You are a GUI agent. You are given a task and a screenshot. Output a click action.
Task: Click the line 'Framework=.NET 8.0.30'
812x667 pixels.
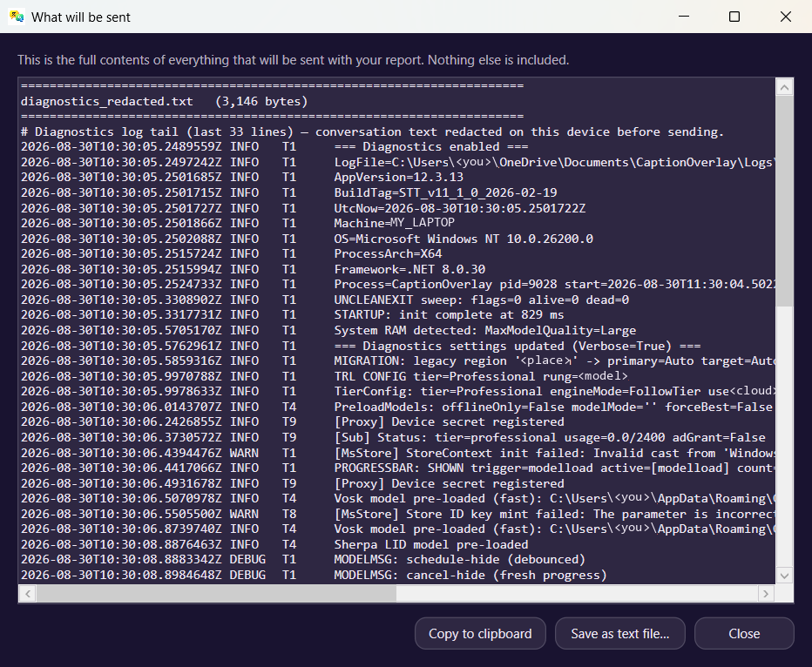(x=254, y=270)
